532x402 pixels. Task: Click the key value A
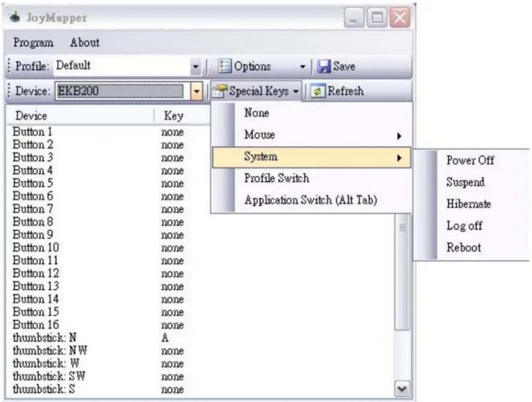tap(165, 338)
